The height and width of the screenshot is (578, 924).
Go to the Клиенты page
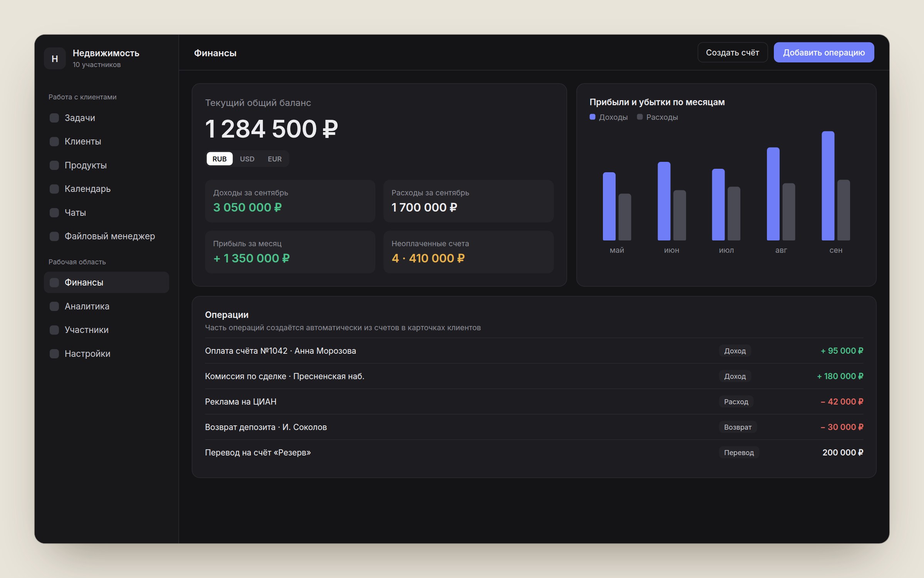(106, 141)
